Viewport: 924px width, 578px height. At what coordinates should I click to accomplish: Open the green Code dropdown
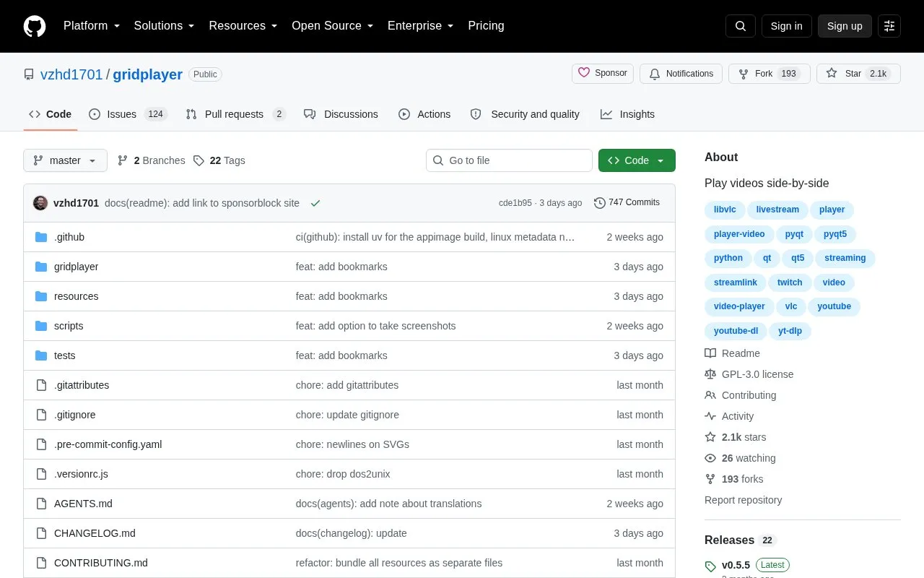point(637,160)
